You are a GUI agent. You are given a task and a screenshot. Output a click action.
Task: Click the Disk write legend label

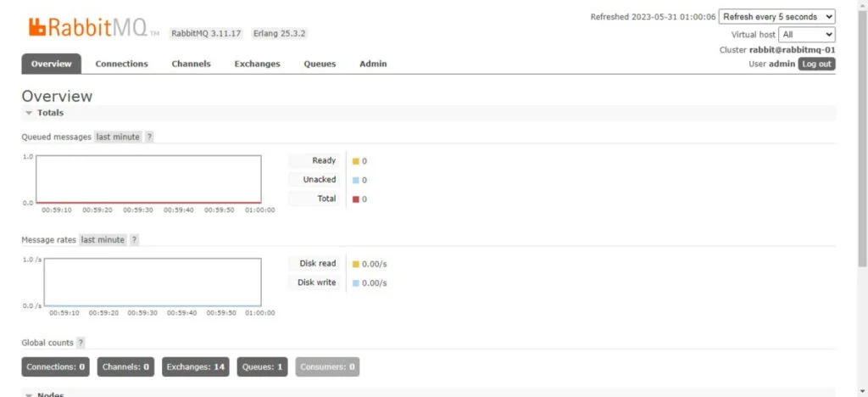tap(314, 282)
